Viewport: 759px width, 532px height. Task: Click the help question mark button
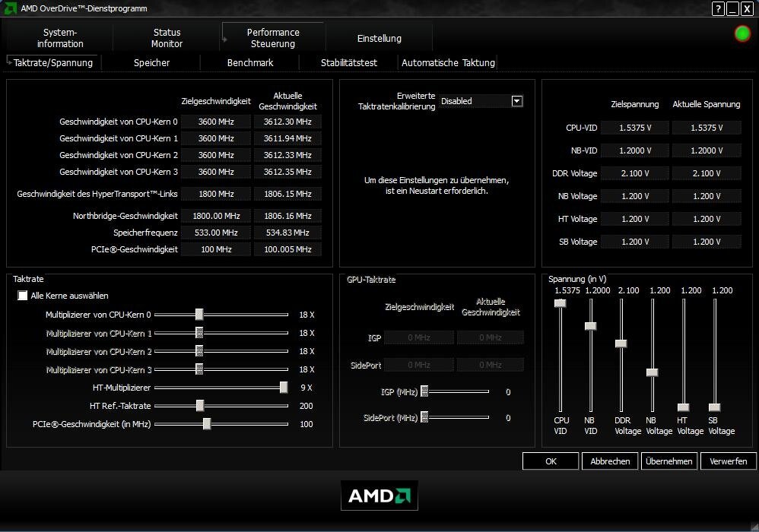click(x=718, y=8)
